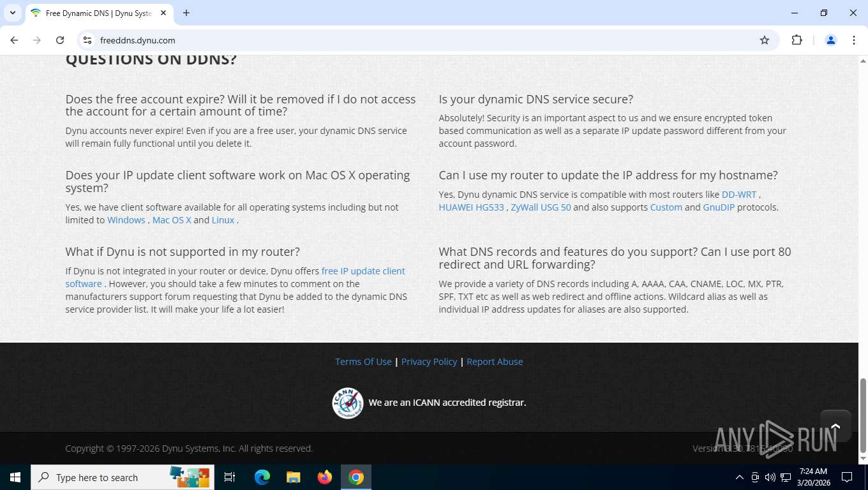Open the Mac OS X client link
This screenshot has height=490, width=868.
pyautogui.click(x=172, y=220)
